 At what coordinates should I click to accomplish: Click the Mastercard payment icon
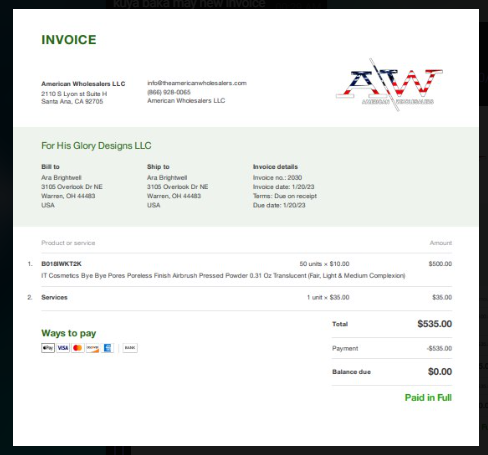coord(78,348)
